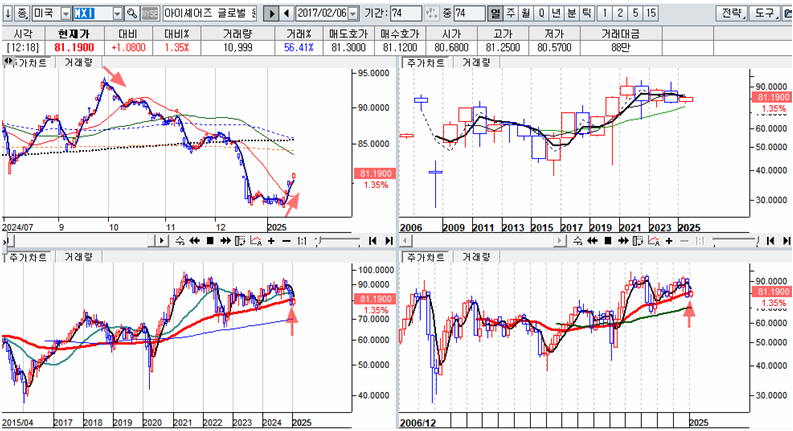The image size is (793, 431).
Task: Select the 년 yearly period toggle
Action: pyautogui.click(x=556, y=13)
